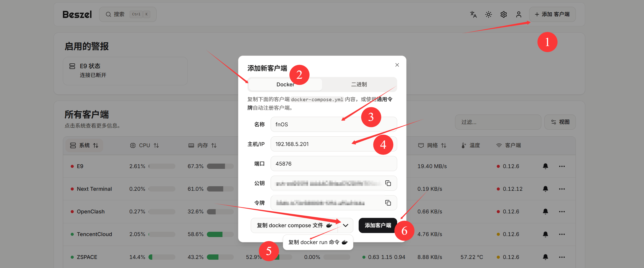This screenshot has width=644, height=268.
Task: Toggle the light/dark theme sun icon
Action: 488,15
